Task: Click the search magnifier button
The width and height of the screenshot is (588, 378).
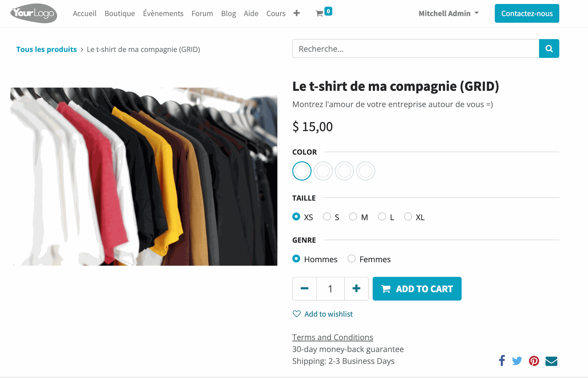Action: [x=549, y=48]
